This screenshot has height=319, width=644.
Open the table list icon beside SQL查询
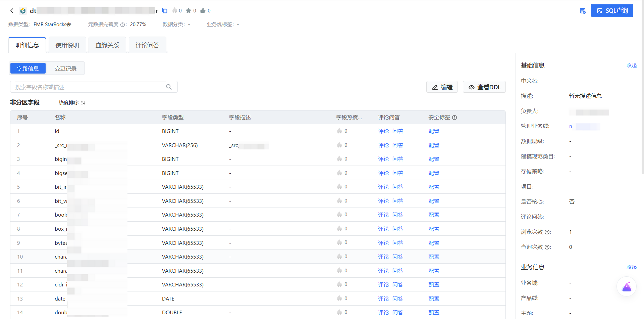(583, 11)
